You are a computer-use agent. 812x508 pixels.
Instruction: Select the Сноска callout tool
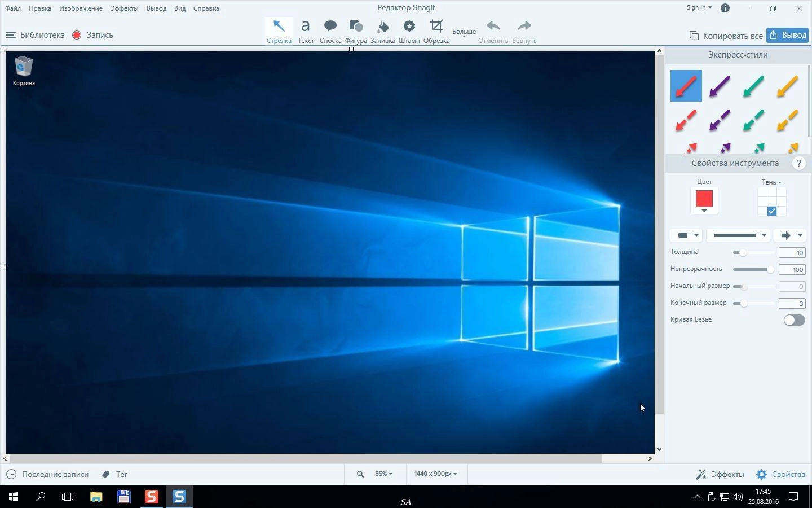[330, 31]
